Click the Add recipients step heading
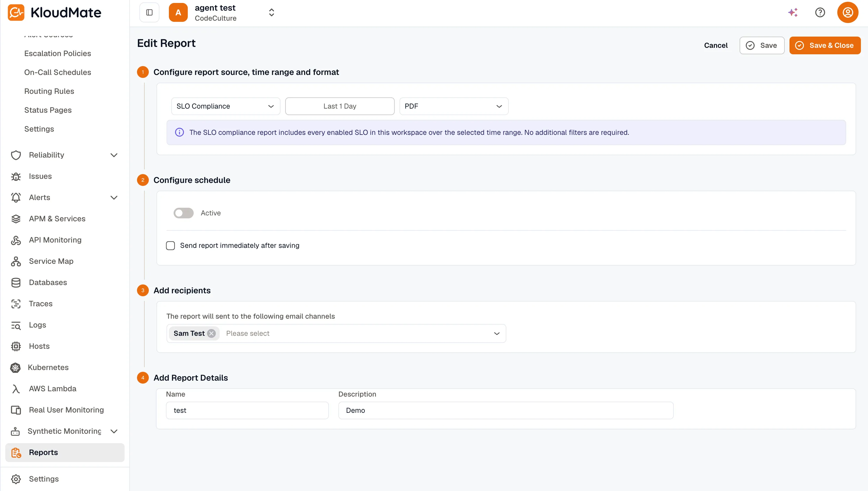 coord(182,290)
